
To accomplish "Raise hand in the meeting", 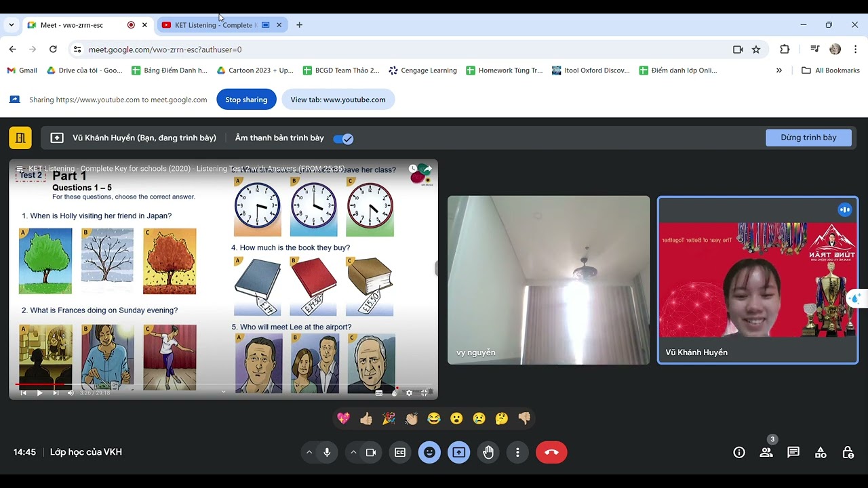I will (x=488, y=452).
